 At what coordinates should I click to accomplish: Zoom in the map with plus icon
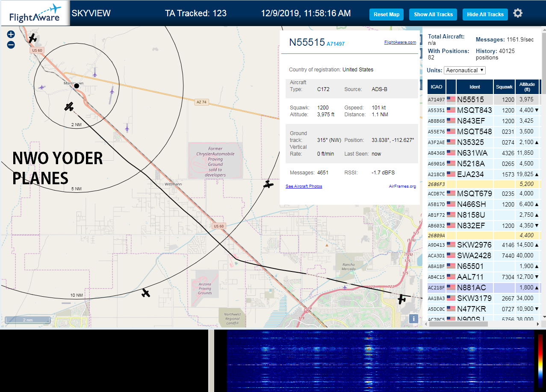tap(11, 34)
